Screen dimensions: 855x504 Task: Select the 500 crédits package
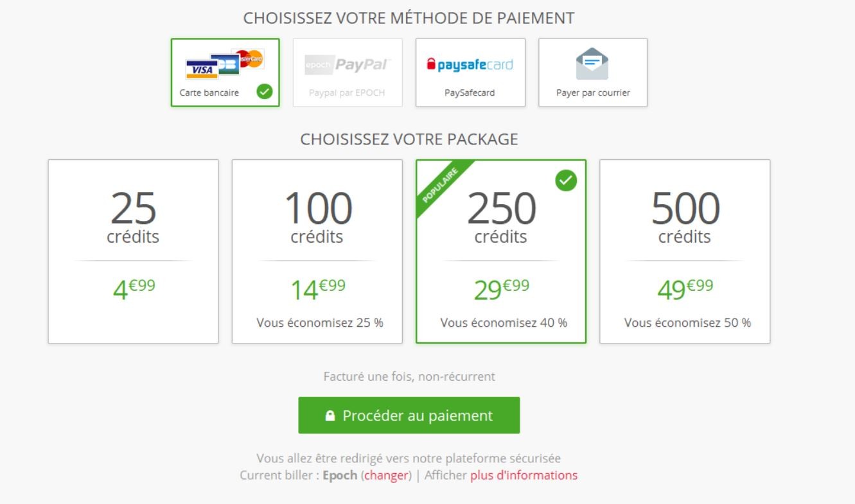click(685, 251)
